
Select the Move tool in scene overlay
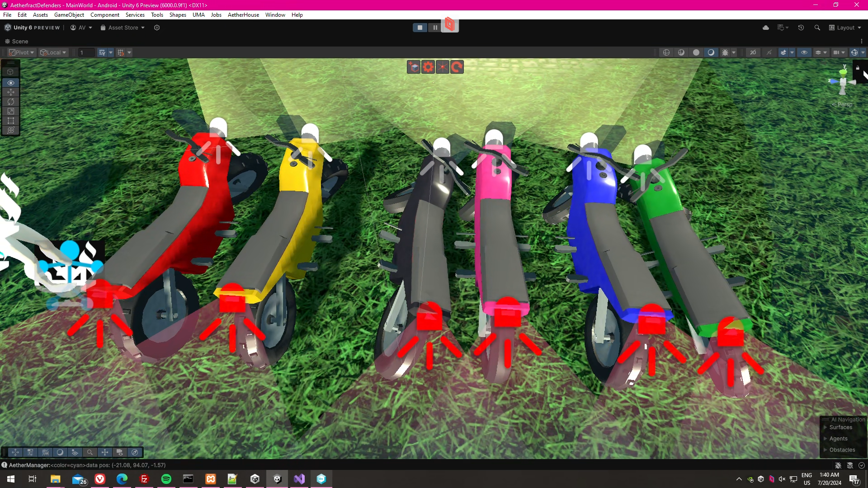click(x=11, y=92)
